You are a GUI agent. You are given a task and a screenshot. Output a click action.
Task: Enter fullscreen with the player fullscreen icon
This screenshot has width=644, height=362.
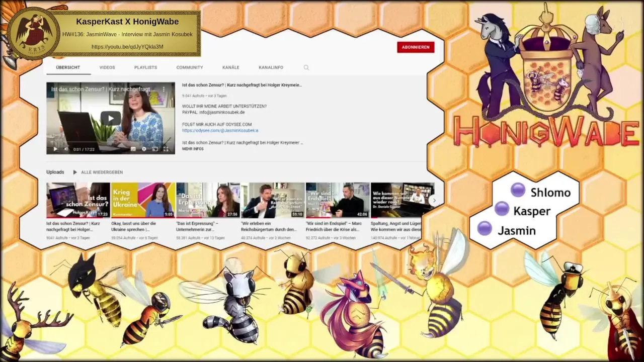click(166, 149)
